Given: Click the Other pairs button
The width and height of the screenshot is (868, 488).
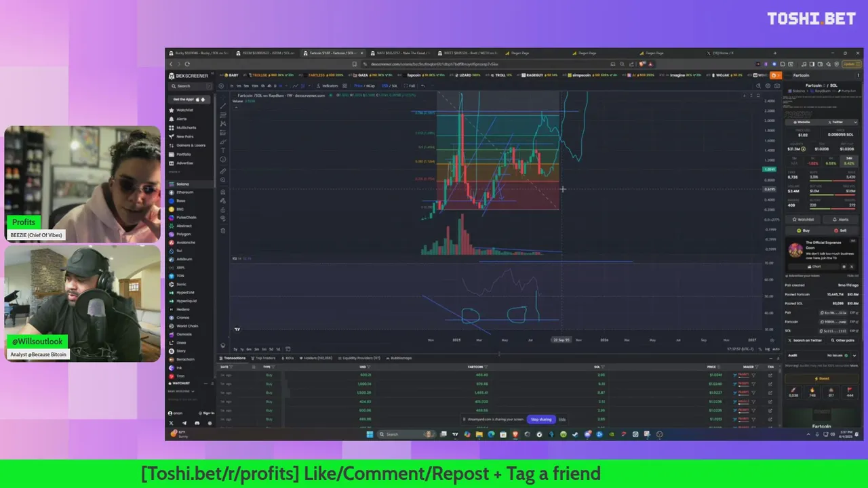Looking at the screenshot, I should point(842,340).
